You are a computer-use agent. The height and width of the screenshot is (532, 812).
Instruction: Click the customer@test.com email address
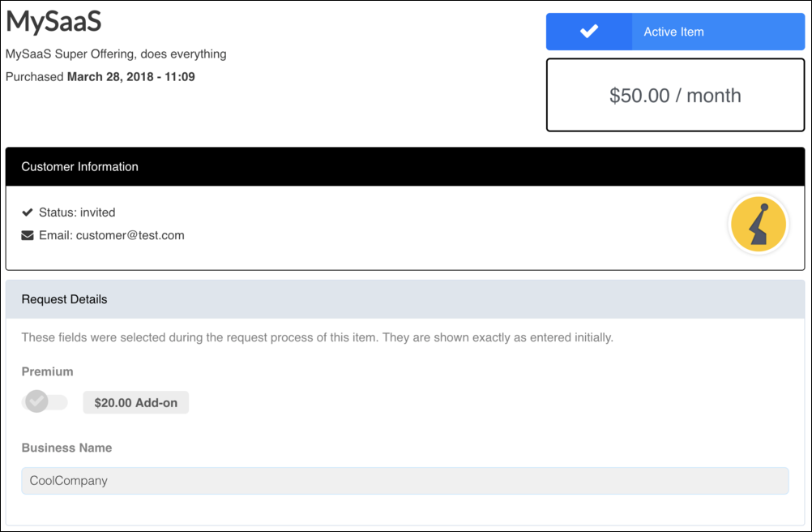tap(130, 236)
